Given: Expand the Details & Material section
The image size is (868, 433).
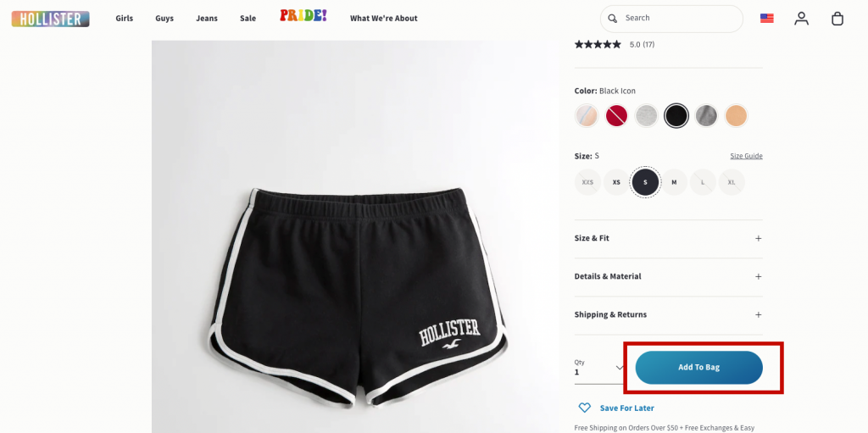Looking at the screenshot, I should [668, 276].
